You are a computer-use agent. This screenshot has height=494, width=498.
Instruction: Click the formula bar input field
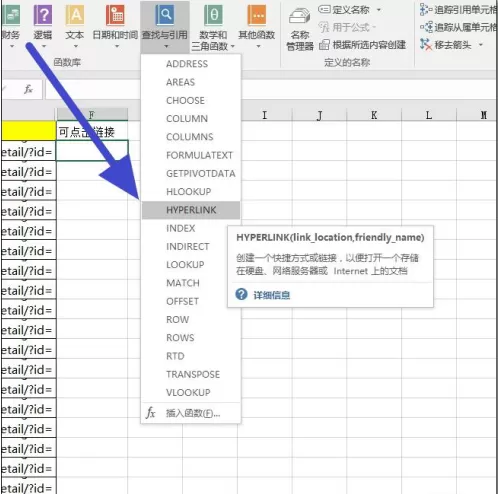(x=270, y=89)
